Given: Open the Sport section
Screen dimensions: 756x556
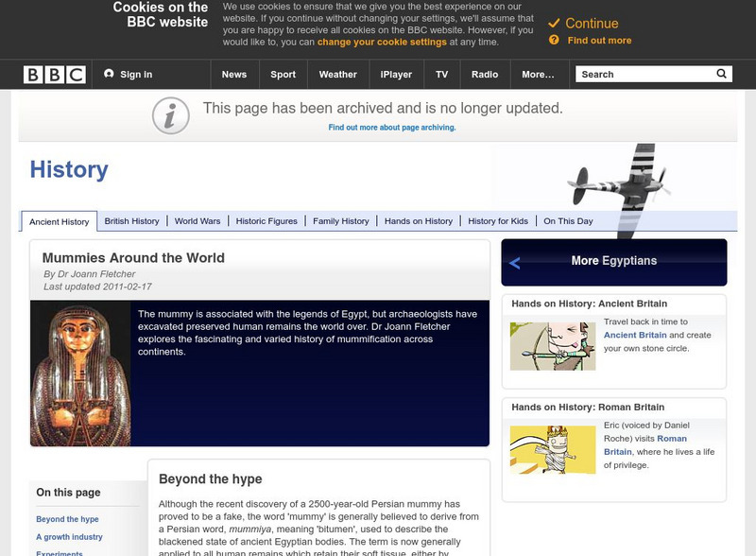Looking at the screenshot, I should (283, 75).
